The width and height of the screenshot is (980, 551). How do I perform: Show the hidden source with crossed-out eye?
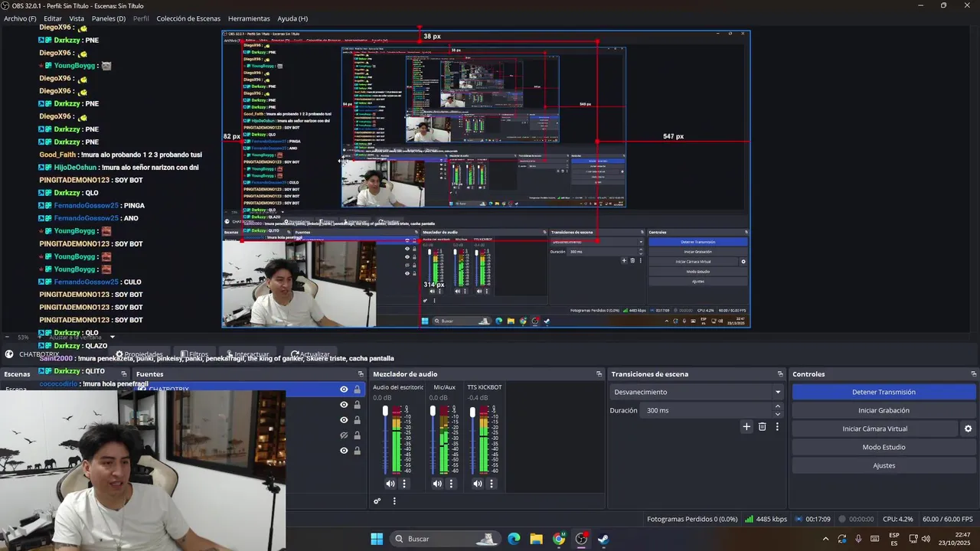pyautogui.click(x=344, y=435)
